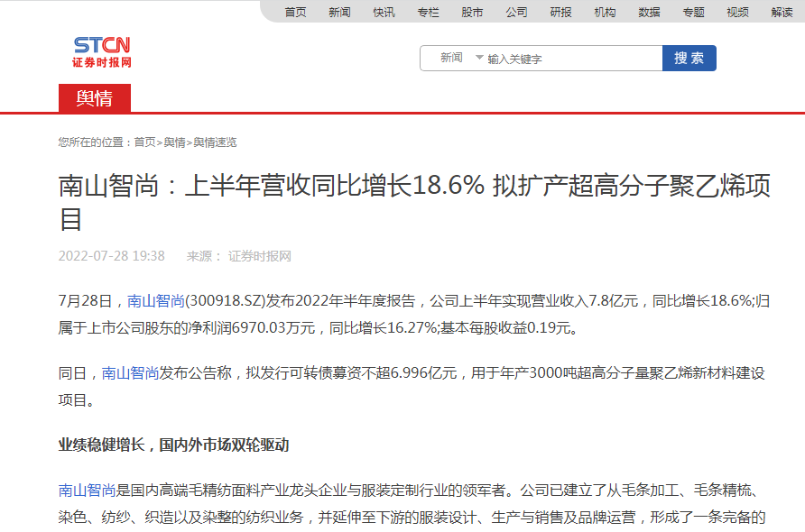Open the 研报 section

coord(560,12)
